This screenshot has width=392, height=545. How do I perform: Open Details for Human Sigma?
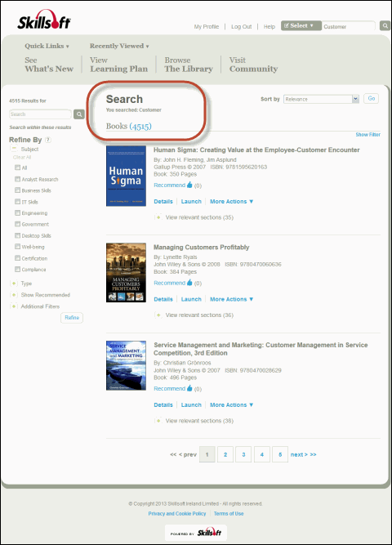tap(163, 201)
